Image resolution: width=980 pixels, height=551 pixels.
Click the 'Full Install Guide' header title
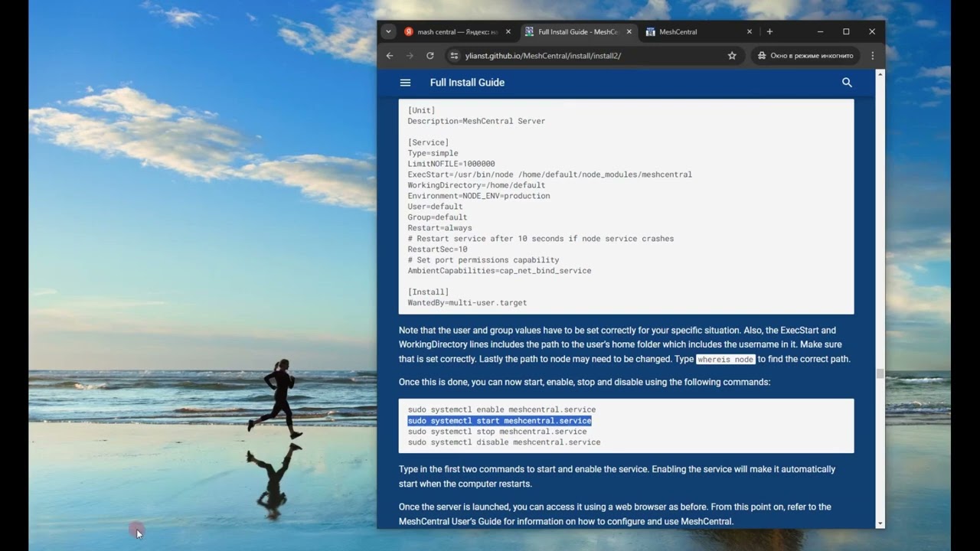pyautogui.click(x=467, y=83)
